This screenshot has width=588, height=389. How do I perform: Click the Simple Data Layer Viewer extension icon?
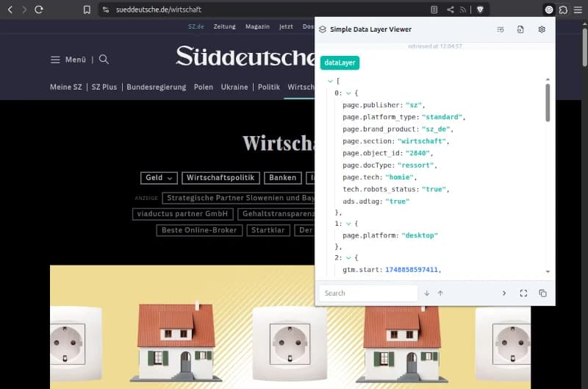[548, 10]
